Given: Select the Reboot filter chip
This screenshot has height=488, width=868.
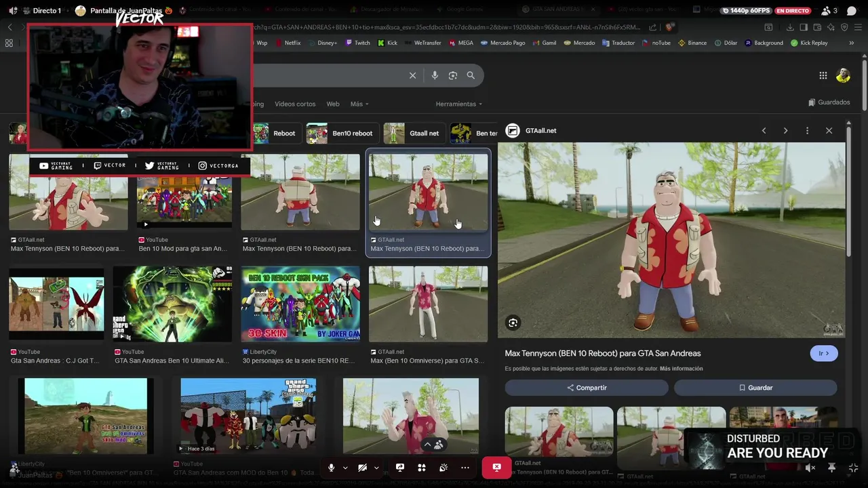Looking at the screenshot, I should (277, 134).
